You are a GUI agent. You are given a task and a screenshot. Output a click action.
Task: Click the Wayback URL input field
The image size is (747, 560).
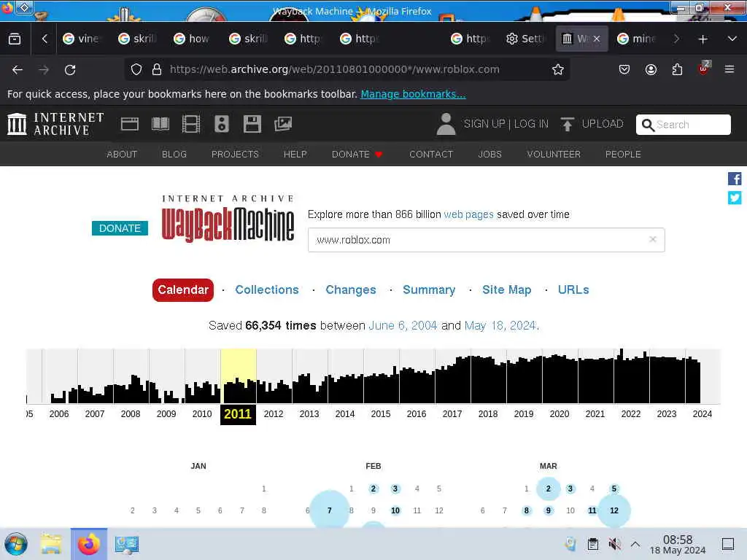486,239
